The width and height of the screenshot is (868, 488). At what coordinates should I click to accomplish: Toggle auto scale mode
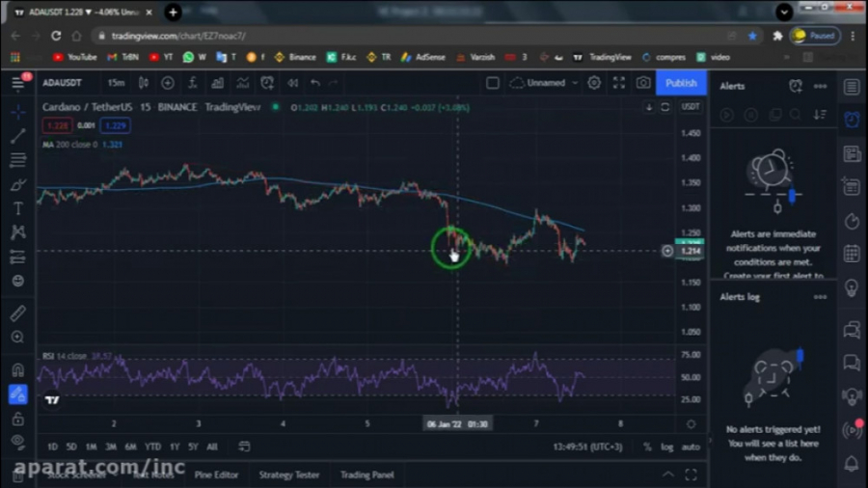click(x=691, y=447)
